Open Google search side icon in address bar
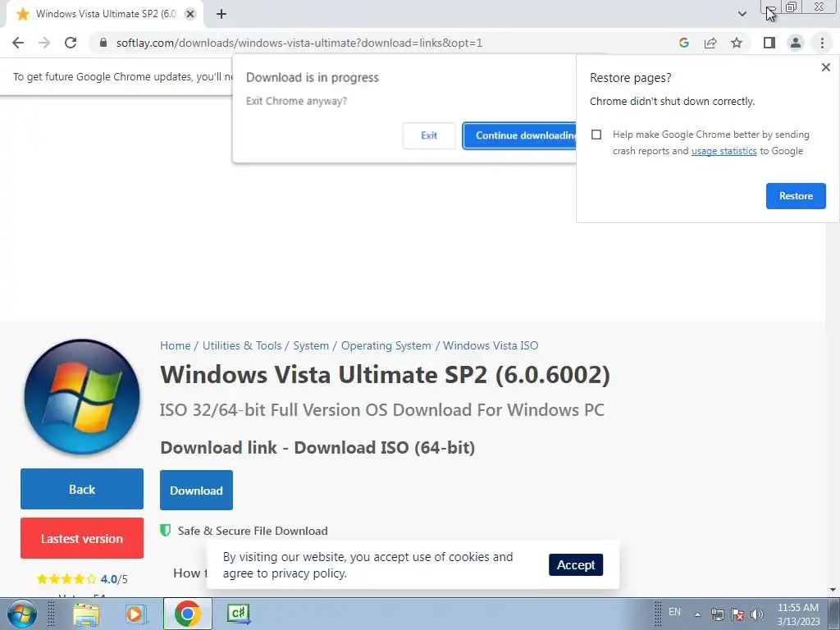840x630 pixels. coord(683,43)
